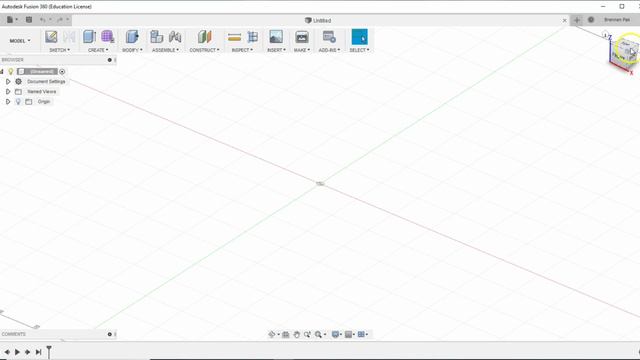This screenshot has height=360, width=640.
Task: Click the Undo arrow
Action: 42,20
